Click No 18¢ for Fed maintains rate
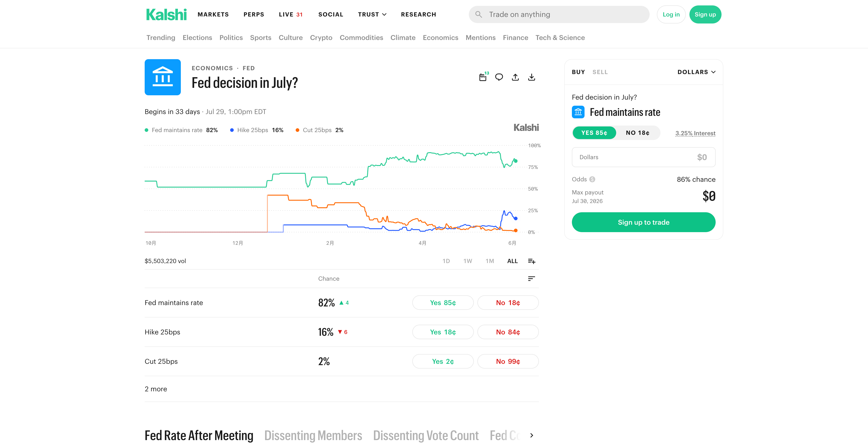The width and height of the screenshot is (868, 448). tap(508, 303)
